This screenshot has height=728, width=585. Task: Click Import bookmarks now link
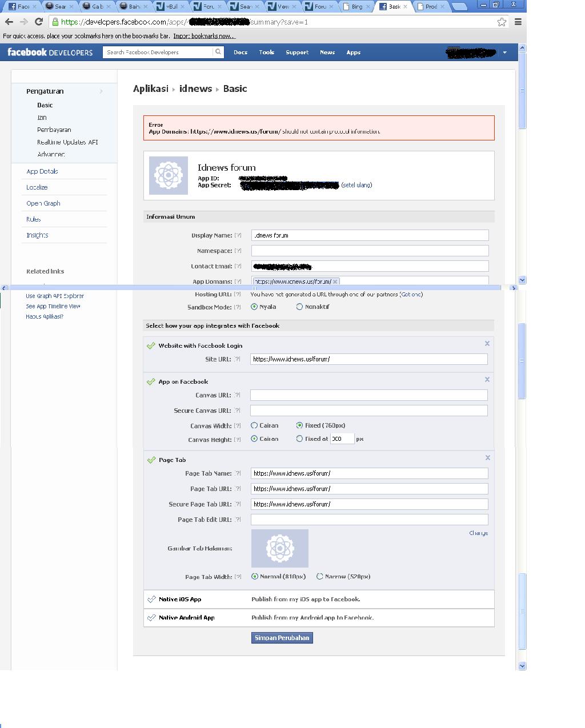pyautogui.click(x=204, y=36)
